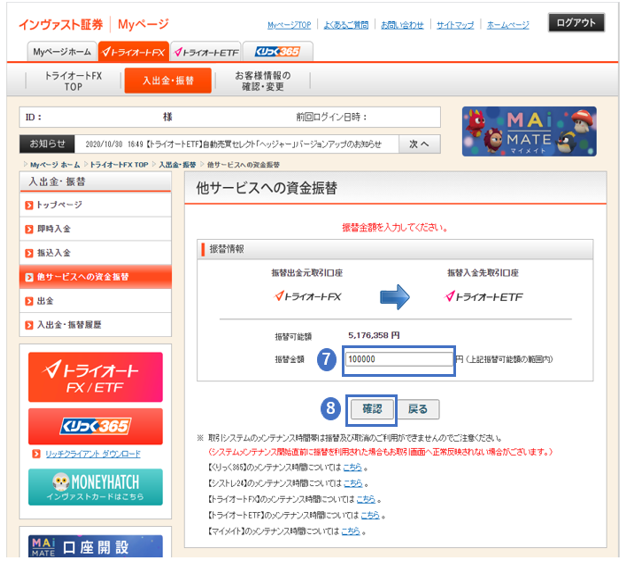Image resolution: width=627 pixels, height=566 pixels.
Task: Open こちら link for くりっく365 maintenance
Action: coord(352,467)
